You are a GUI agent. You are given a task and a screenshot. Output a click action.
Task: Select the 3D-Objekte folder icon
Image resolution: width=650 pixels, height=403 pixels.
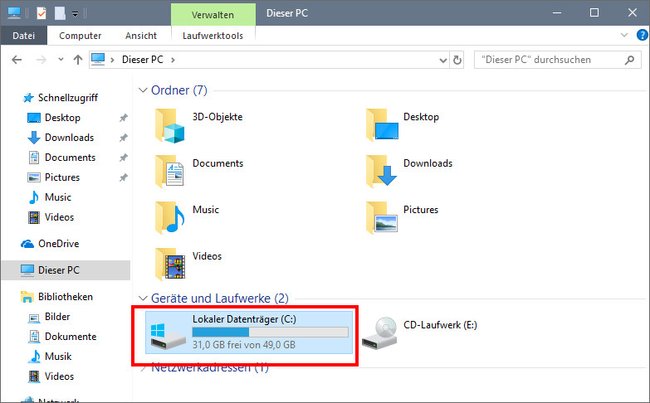pos(170,126)
